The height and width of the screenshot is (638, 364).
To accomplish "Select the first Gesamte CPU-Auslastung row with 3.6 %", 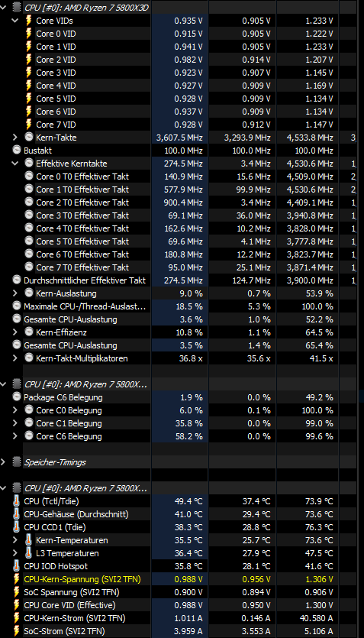I will point(71,319).
